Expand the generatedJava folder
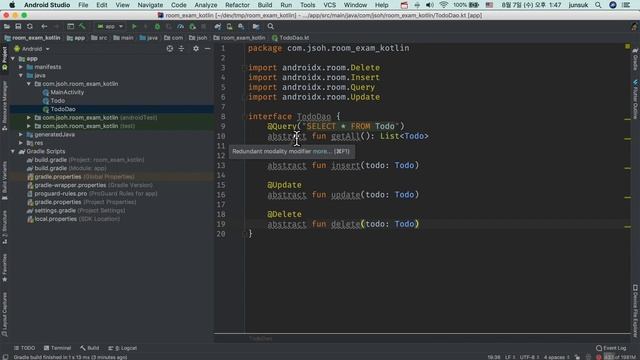The width and height of the screenshot is (640, 360). (x=21, y=134)
